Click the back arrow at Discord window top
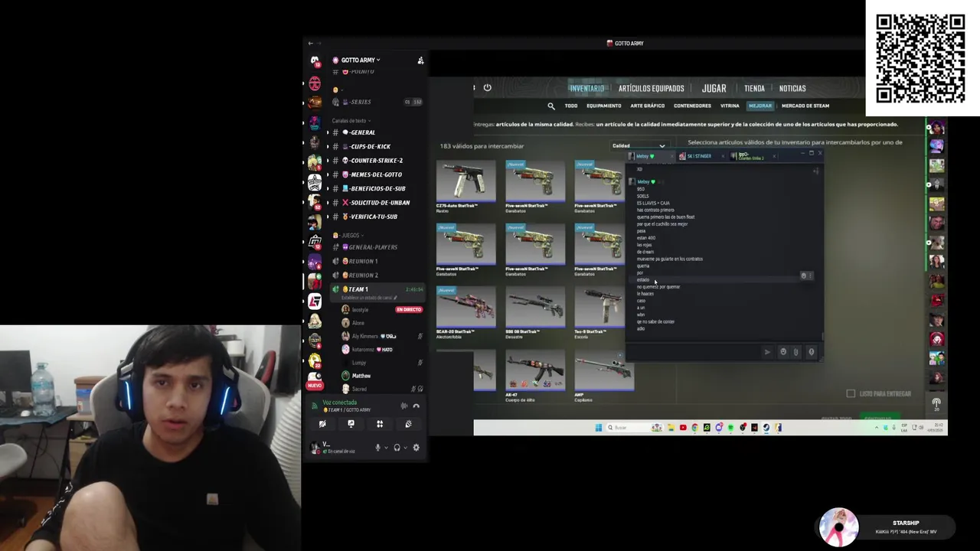The height and width of the screenshot is (551, 980). (310, 44)
